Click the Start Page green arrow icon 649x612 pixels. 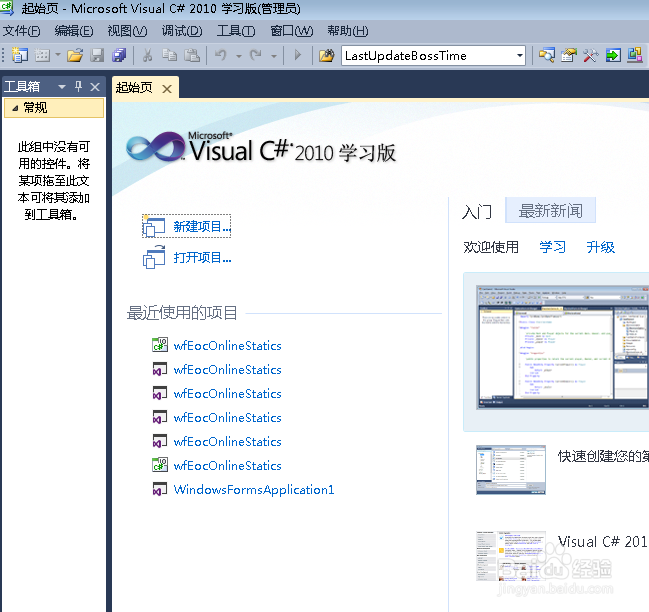(x=613, y=55)
